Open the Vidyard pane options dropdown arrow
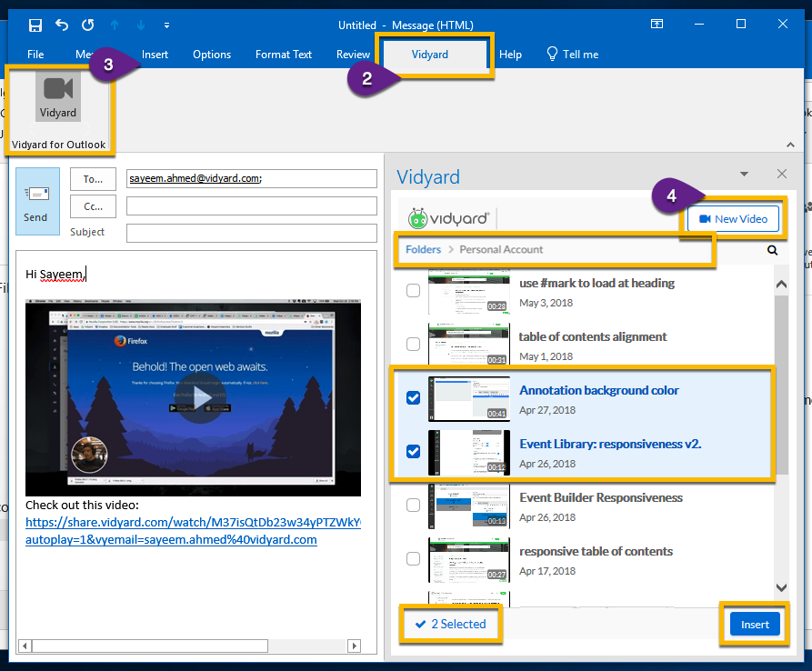The width and height of the screenshot is (812, 671). 744,174
